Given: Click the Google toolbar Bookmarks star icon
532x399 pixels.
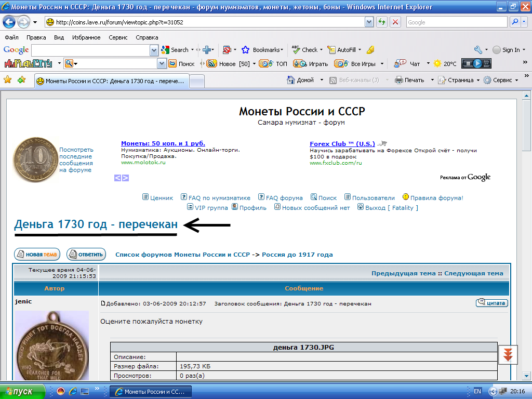Looking at the screenshot, I should [245, 50].
